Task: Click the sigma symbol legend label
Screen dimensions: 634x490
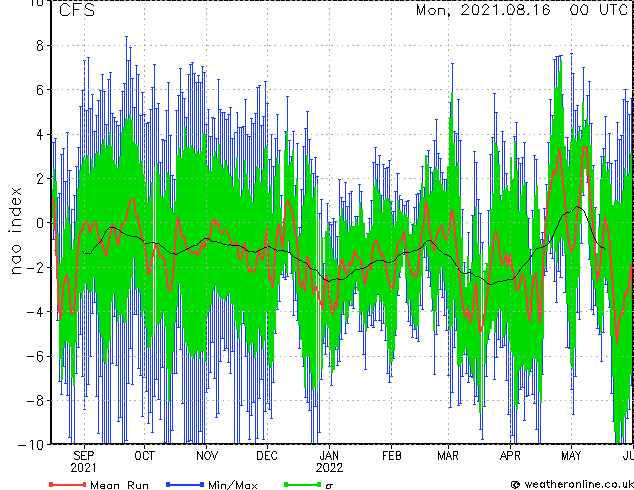Action: 329,486
